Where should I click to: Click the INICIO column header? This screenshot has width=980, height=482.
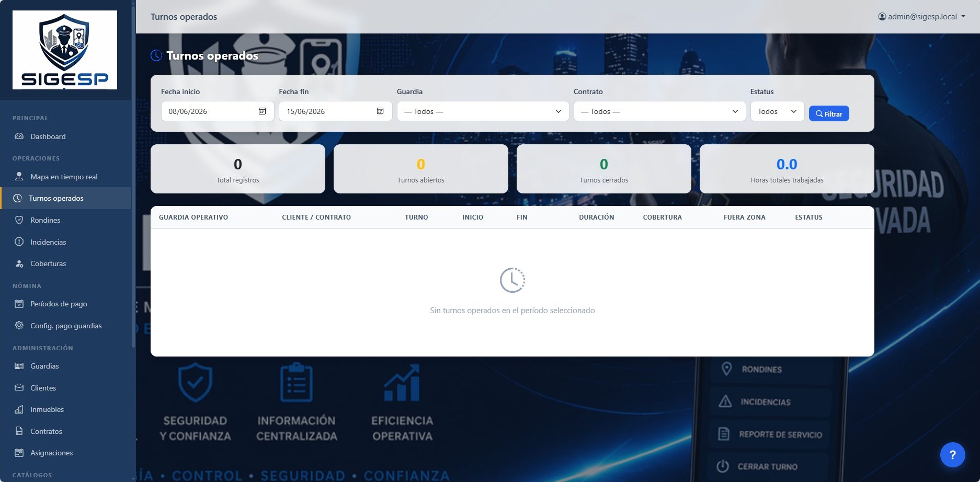(x=473, y=217)
